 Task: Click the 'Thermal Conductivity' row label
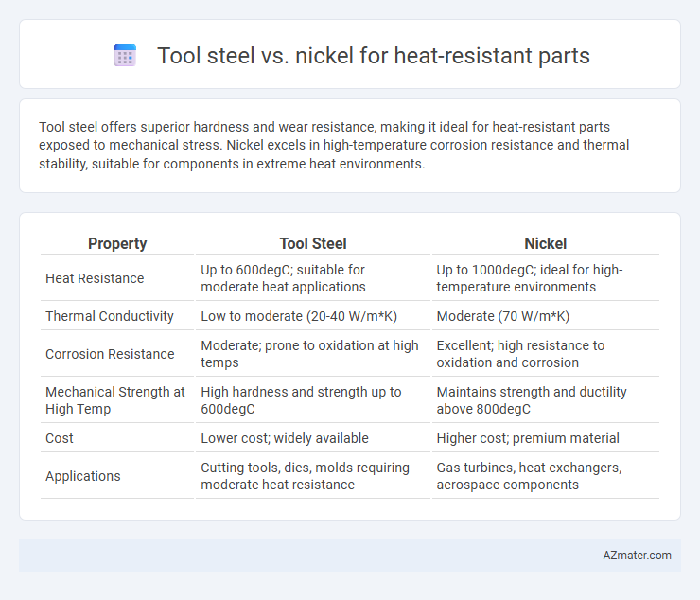[110, 316]
